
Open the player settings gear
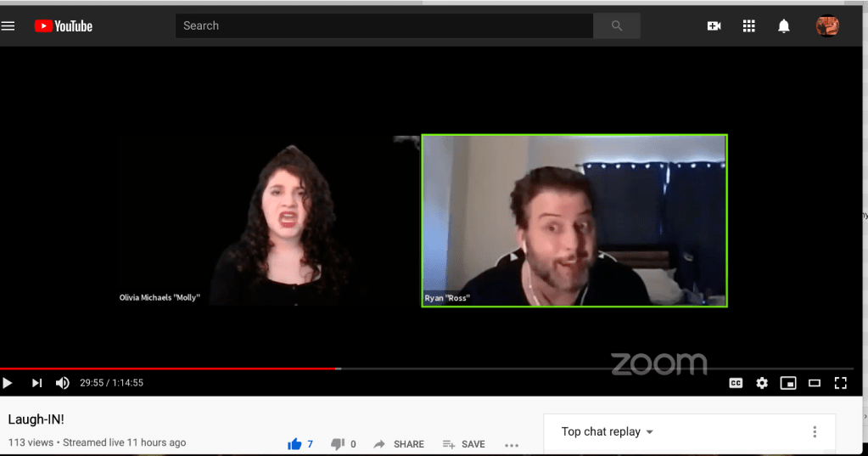762,383
